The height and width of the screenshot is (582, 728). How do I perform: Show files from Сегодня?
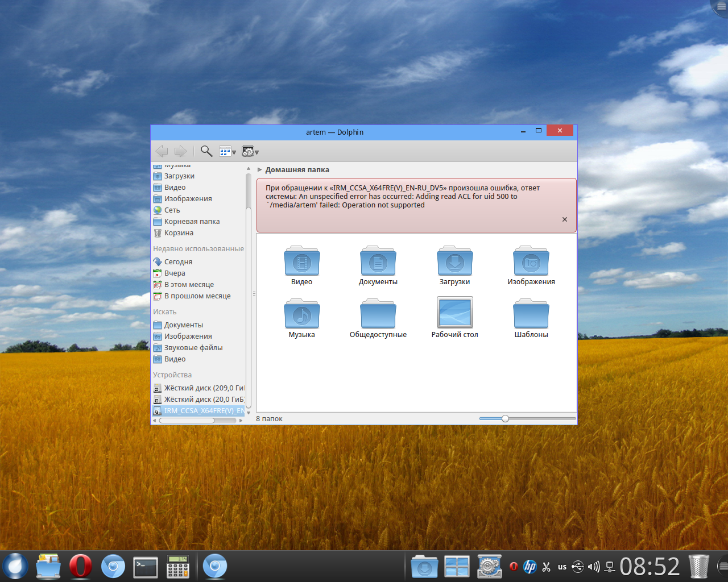pyautogui.click(x=178, y=262)
